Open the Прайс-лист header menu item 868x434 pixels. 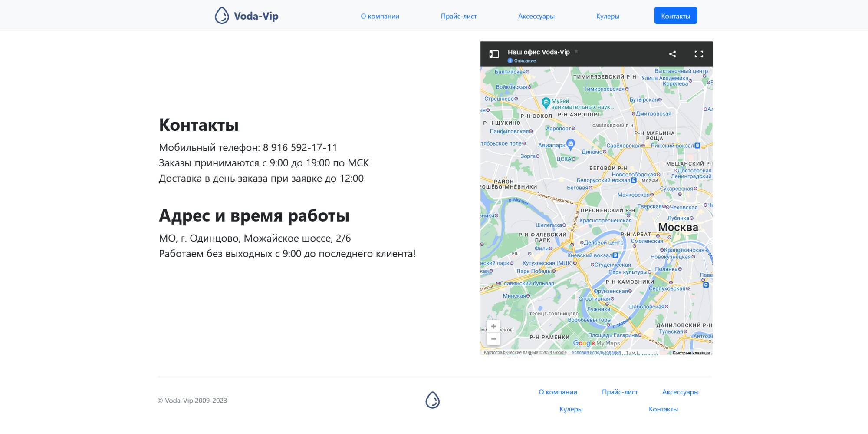pos(459,16)
